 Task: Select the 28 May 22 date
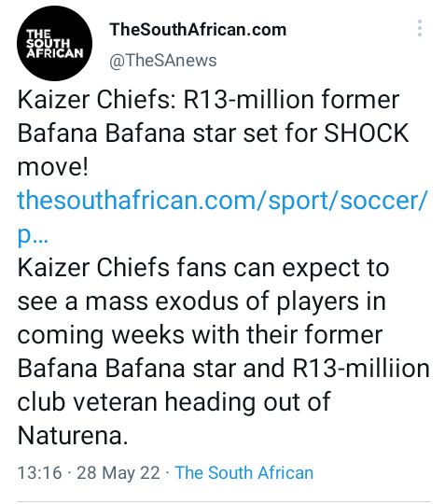(x=118, y=473)
